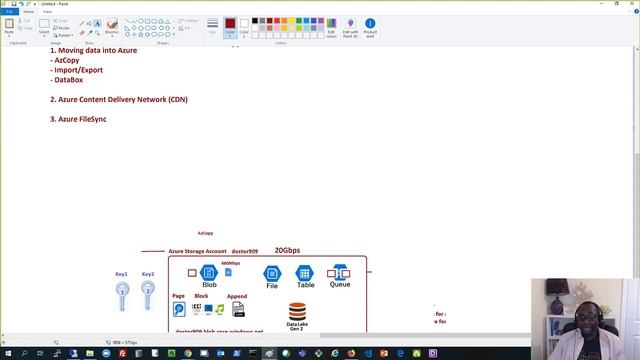Switch to the View ribbon tab
This screenshot has height=360, width=640.
tap(47, 12)
